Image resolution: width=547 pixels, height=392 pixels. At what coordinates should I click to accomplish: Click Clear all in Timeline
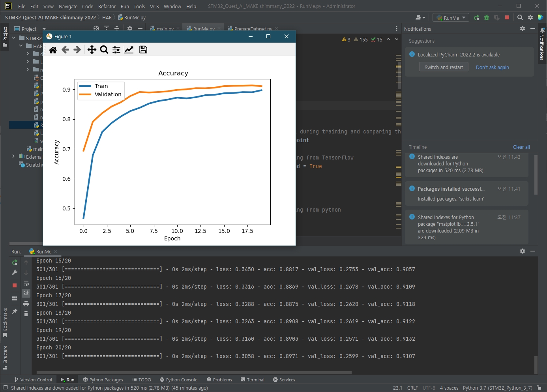[x=521, y=147]
